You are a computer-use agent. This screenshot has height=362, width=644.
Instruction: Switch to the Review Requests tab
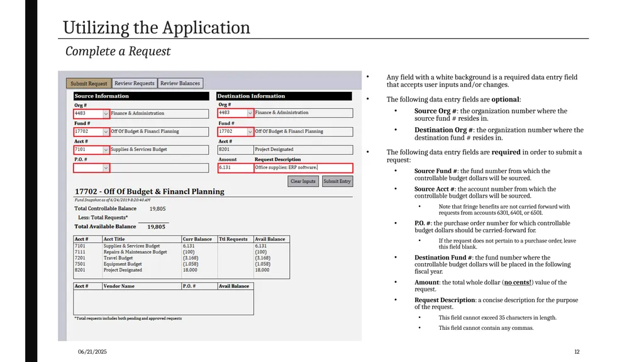[135, 83]
